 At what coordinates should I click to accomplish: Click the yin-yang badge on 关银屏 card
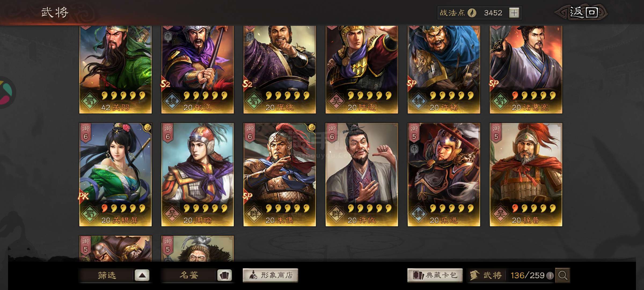pyautogui.click(x=147, y=128)
